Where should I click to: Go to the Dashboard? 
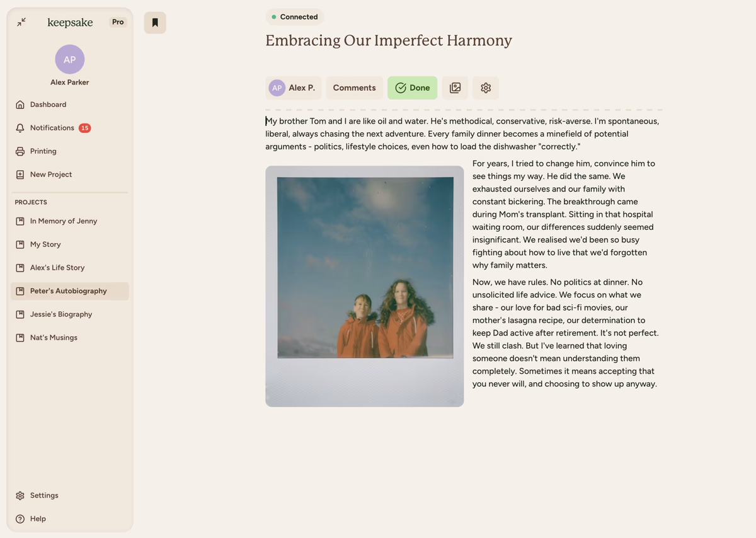pyautogui.click(x=48, y=105)
